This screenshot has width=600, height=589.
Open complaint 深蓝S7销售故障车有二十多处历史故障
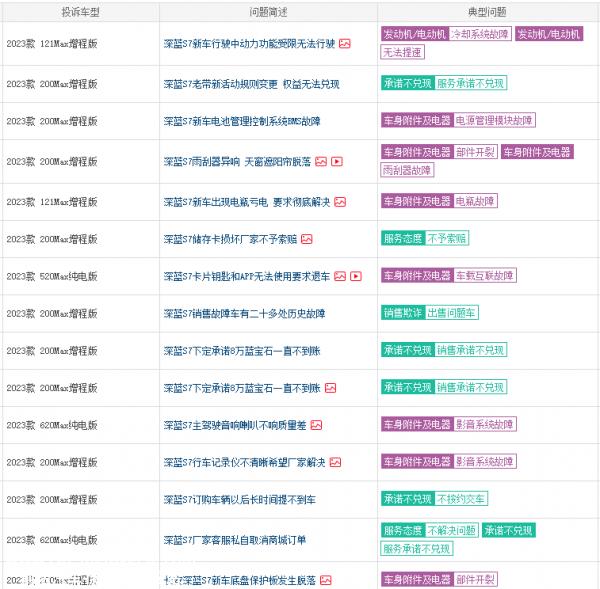(245, 313)
